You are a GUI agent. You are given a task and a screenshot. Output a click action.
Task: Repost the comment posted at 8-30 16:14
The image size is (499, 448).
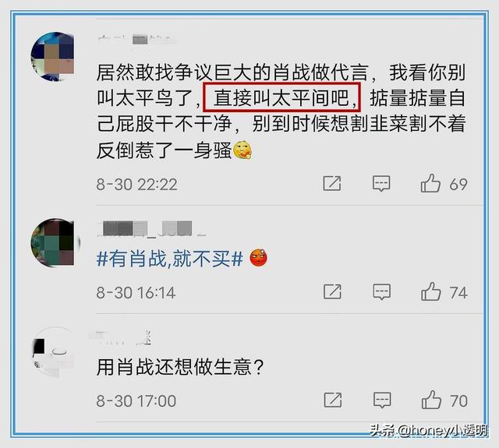coord(332,291)
